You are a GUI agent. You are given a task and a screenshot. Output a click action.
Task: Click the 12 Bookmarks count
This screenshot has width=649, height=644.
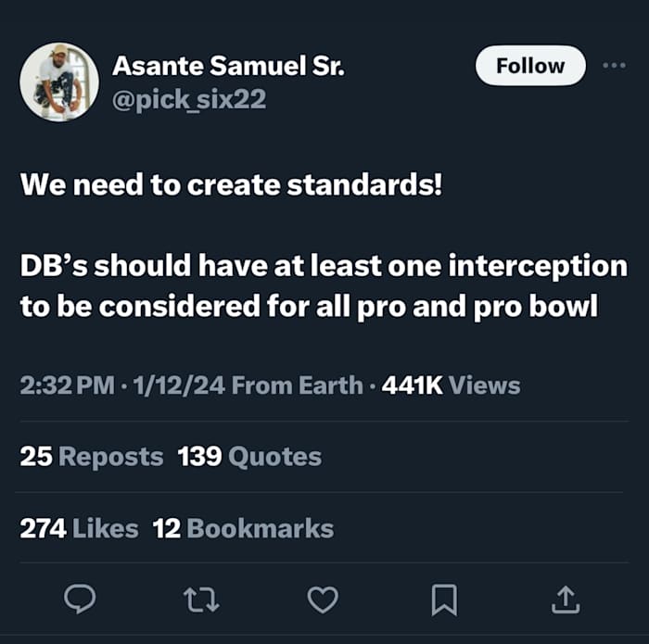click(x=243, y=529)
